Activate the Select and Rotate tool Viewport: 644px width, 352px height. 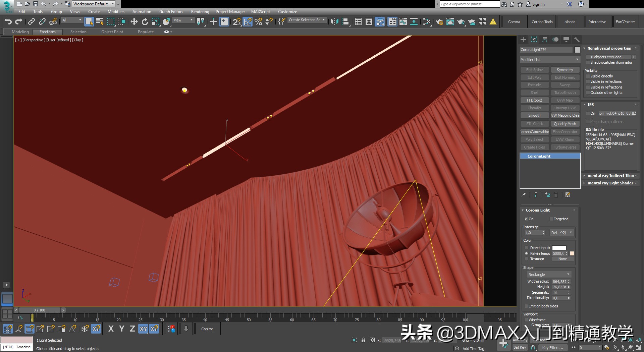coord(145,21)
